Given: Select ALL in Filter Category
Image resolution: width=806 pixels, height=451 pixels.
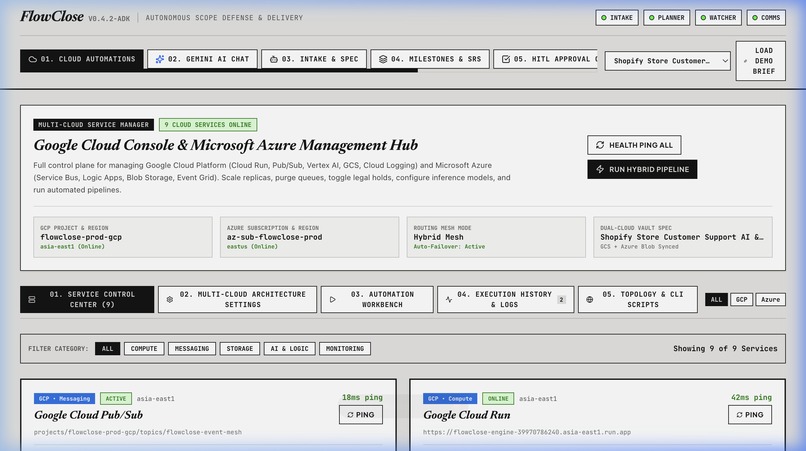Looking at the screenshot, I should click(107, 349).
